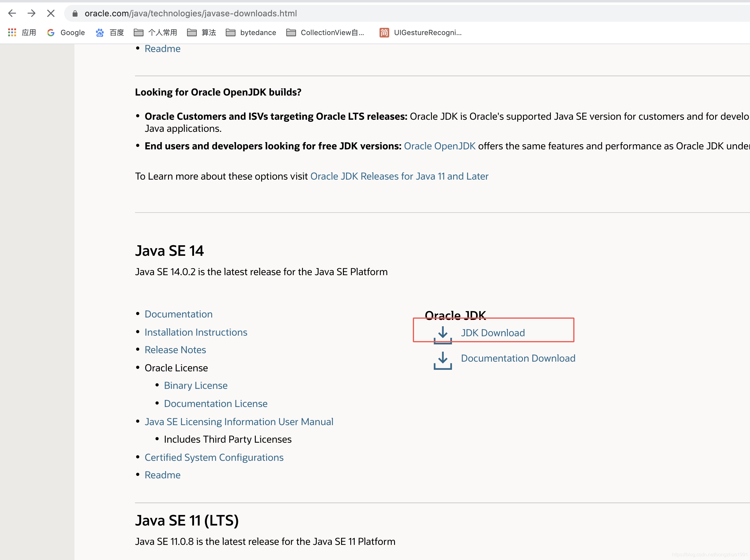Click the Documentation Download arrow icon
The height and width of the screenshot is (560, 750).
[x=442, y=360]
